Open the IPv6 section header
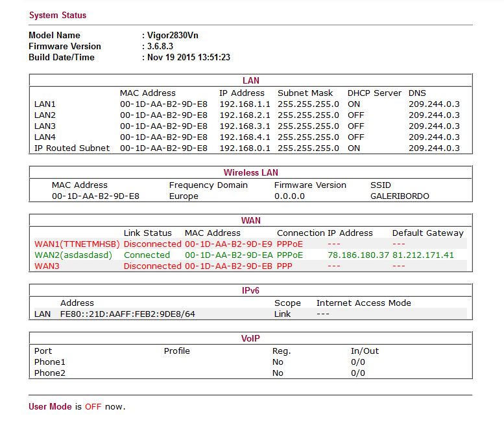 250,291
